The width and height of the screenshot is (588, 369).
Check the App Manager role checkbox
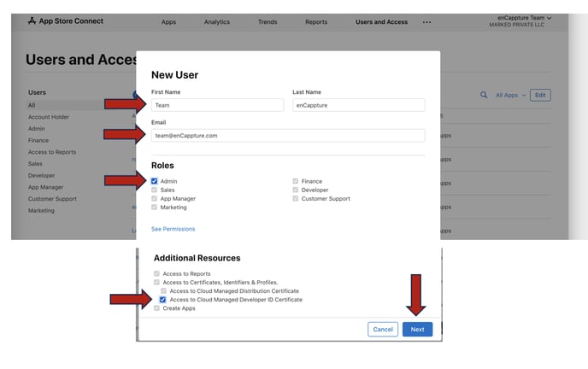154,198
